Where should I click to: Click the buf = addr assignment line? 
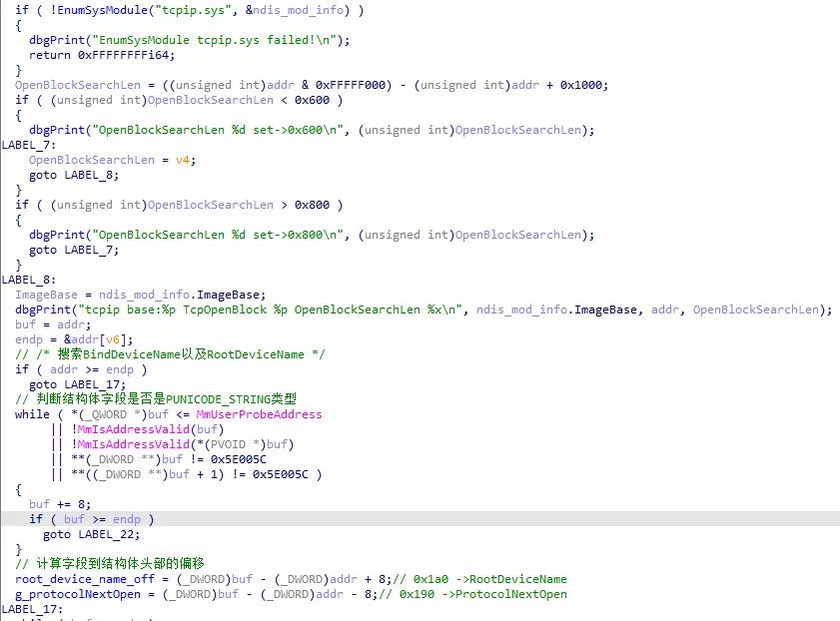pyautogui.click(x=53, y=324)
